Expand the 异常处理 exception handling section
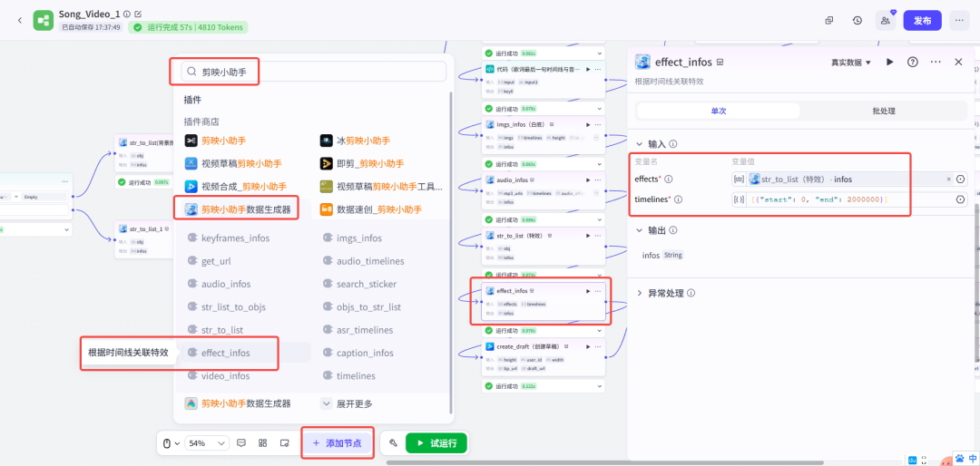 point(640,293)
